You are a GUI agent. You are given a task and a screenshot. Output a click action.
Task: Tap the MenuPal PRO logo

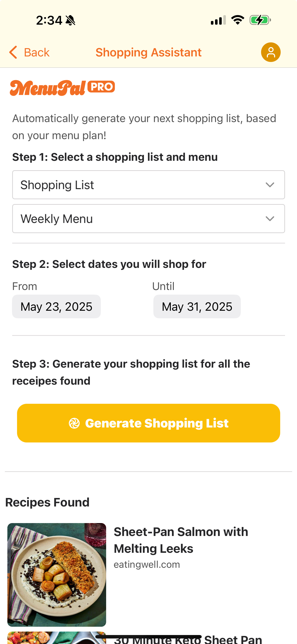pos(62,88)
